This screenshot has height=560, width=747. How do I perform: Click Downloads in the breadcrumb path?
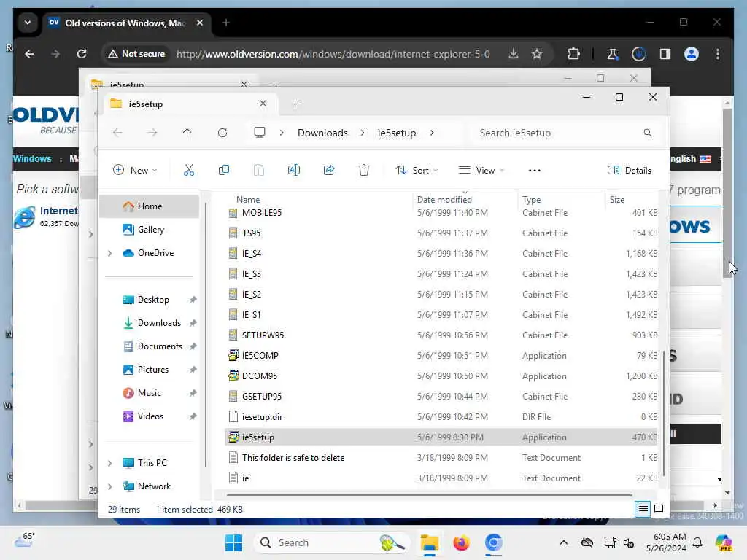coord(322,133)
